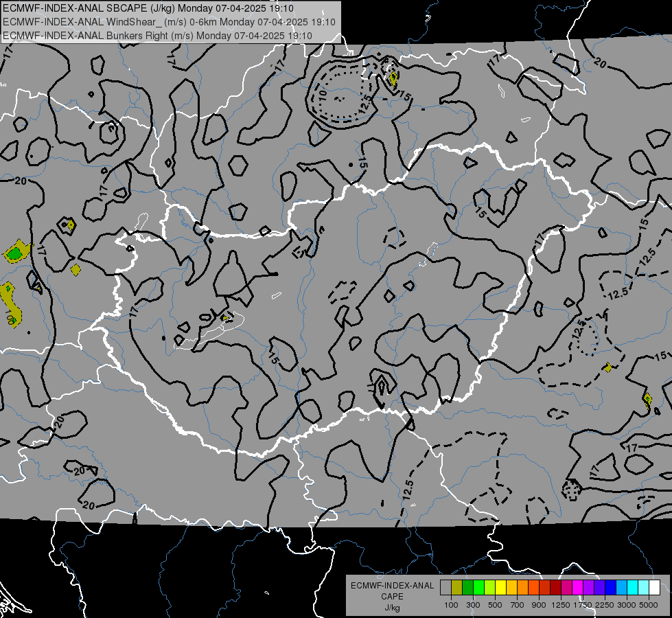
Task: Pick the sky blue legend swatch before 3000
Action: pyautogui.click(x=621, y=588)
